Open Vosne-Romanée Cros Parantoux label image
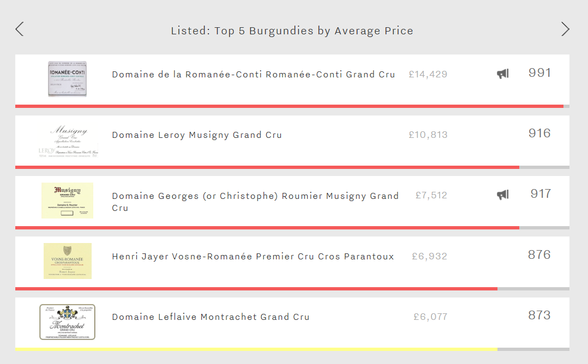588x364 pixels. click(x=68, y=261)
